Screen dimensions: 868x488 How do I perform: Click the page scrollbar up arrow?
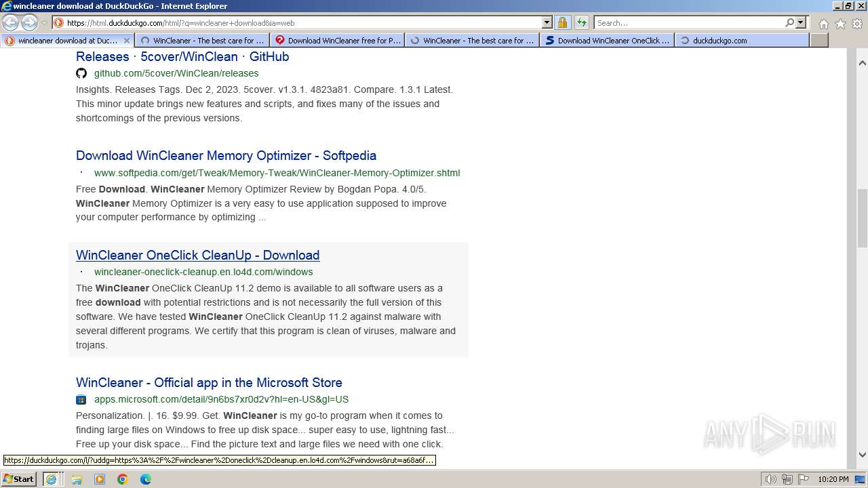pos(863,63)
